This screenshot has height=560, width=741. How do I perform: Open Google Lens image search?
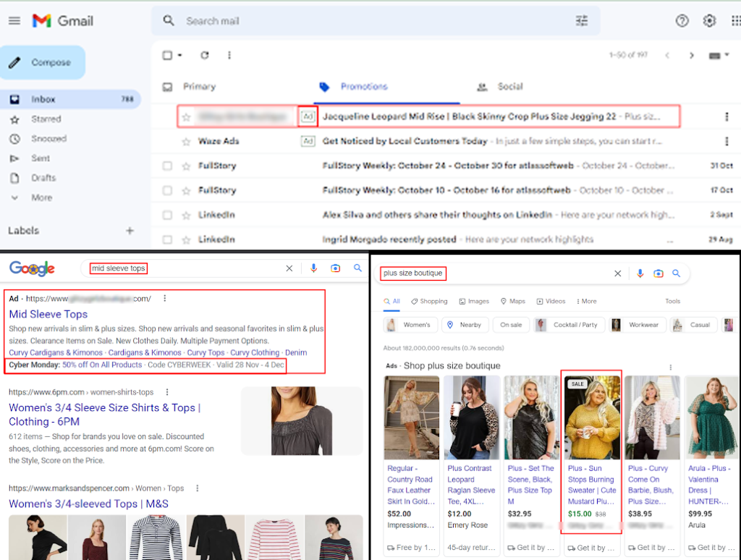tap(336, 268)
